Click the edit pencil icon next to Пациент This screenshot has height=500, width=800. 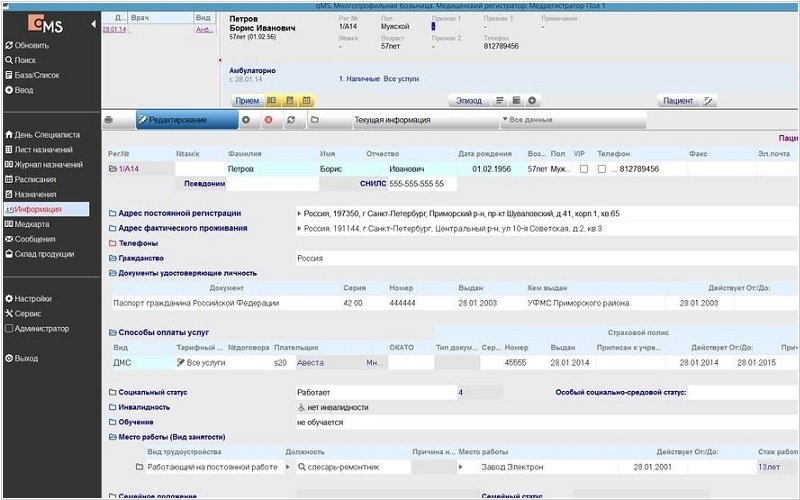710,101
